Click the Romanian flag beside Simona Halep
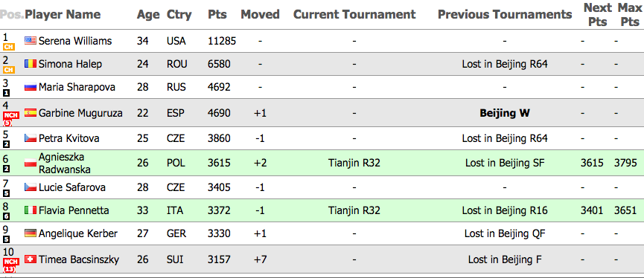Image resolution: width=644 pixels, height=278 pixels. pyautogui.click(x=31, y=64)
